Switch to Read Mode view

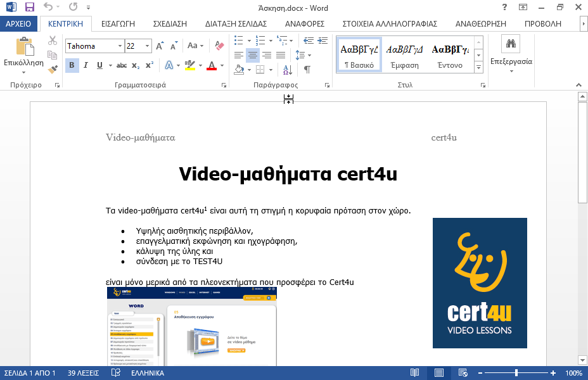414,373
